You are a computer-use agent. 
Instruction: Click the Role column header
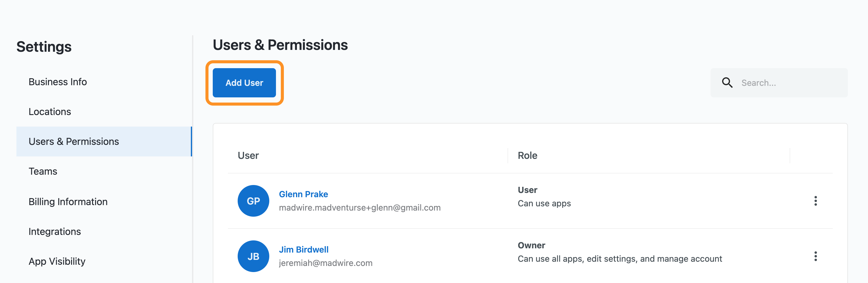[527, 155]
